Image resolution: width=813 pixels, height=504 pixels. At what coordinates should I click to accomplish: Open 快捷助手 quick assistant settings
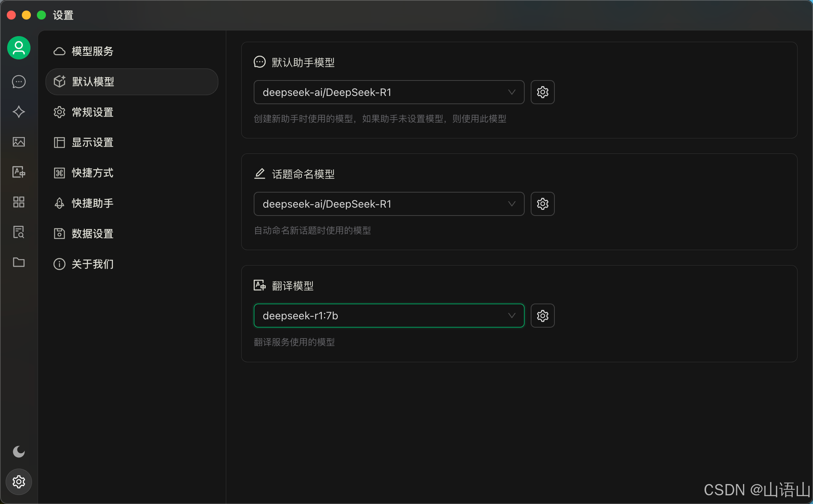coord(132,203)
